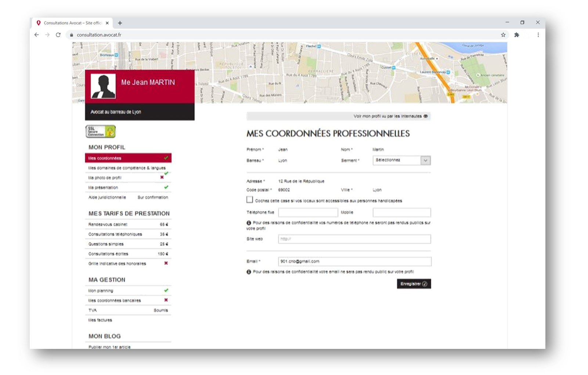Click the Email input field
588x375 pixels.
coord(355,261)
